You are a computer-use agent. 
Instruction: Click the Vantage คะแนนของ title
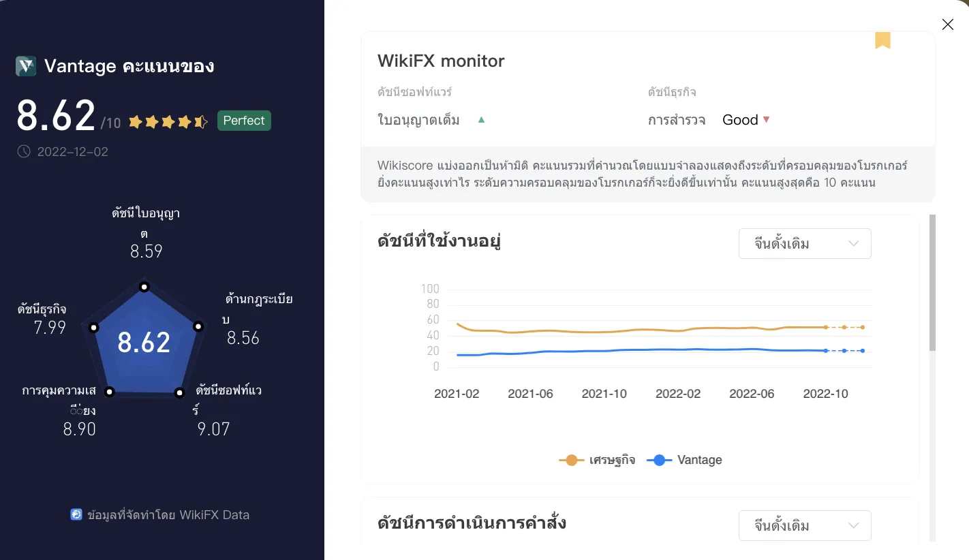(129, 66)
